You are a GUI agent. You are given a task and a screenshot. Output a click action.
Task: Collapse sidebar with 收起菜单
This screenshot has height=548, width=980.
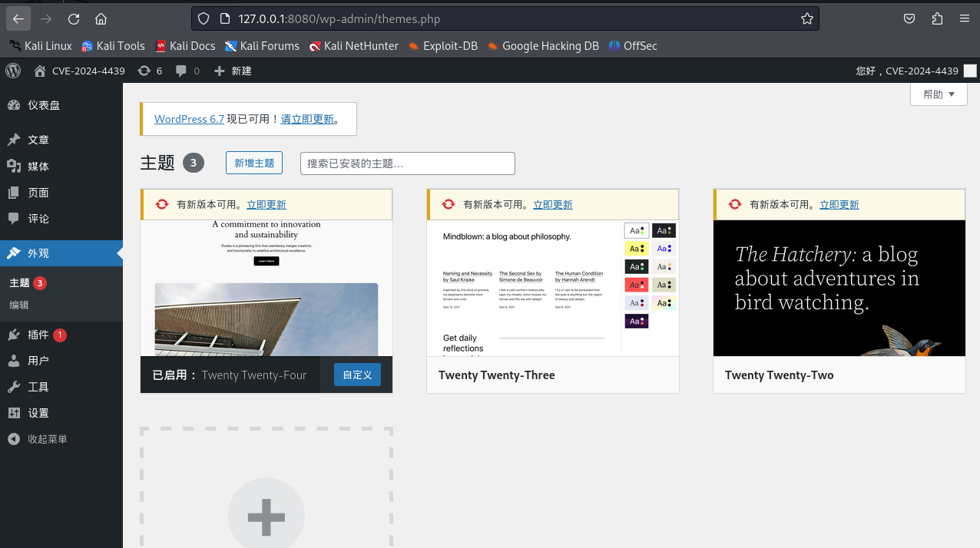(x=61, y=439)
